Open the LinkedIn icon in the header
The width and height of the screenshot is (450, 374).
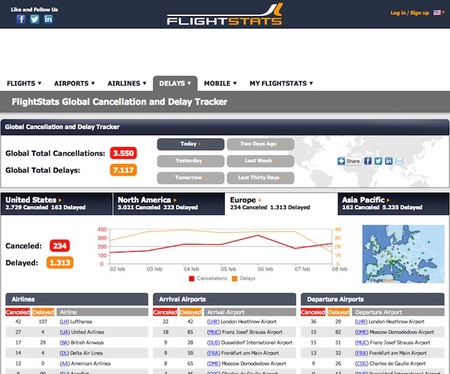(48, 19)
